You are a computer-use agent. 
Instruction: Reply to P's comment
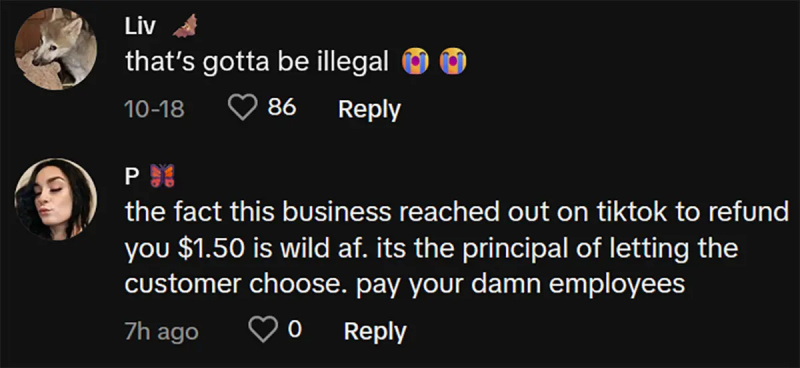tap(375, 332)
